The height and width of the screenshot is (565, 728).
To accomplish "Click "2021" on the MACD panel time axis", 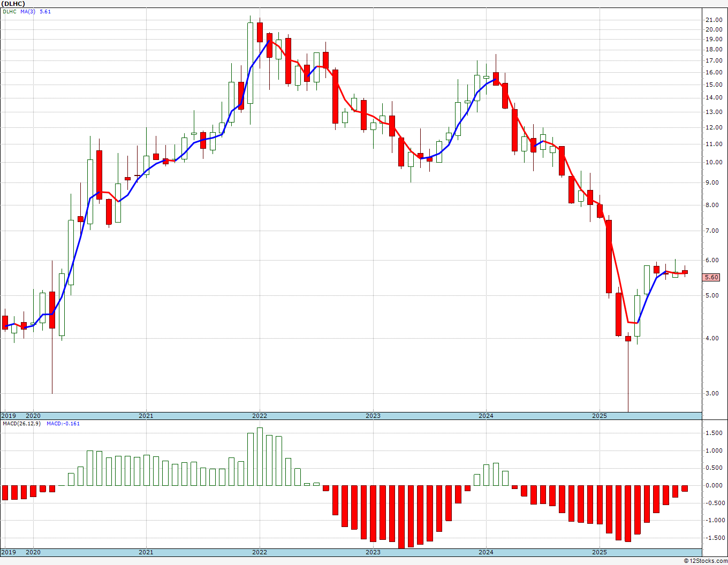I will tap(146, 552).
